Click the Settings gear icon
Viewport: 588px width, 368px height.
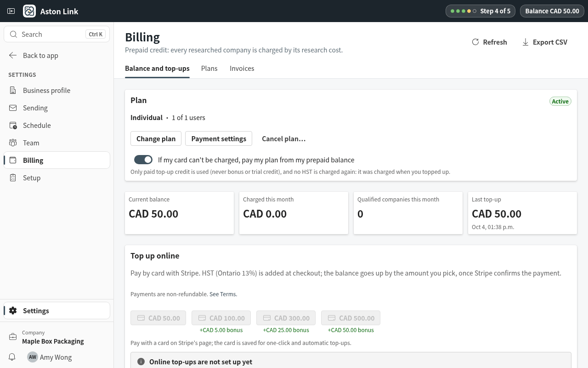pyautogui.click(x=13, y=310)
